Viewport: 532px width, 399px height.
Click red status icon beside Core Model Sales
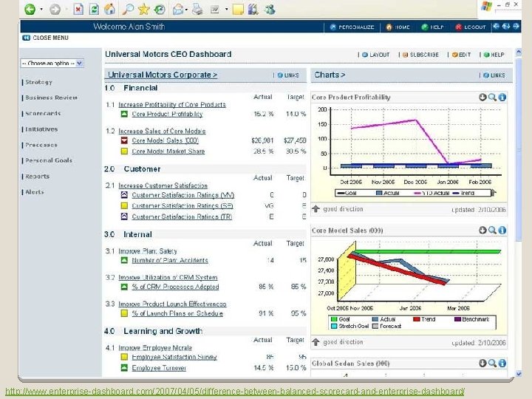124,140
